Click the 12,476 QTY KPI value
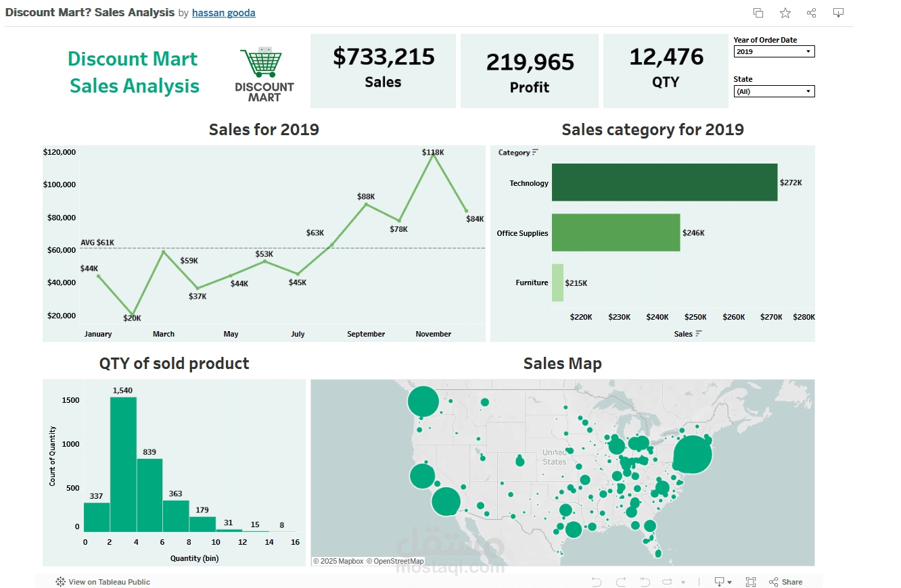 (x=666, y=57)
